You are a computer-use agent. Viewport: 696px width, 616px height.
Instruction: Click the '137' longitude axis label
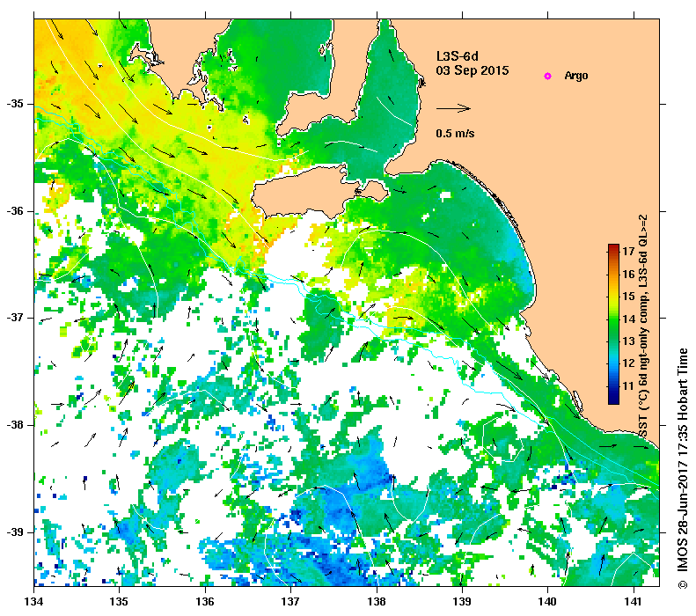tap(290, 602)
